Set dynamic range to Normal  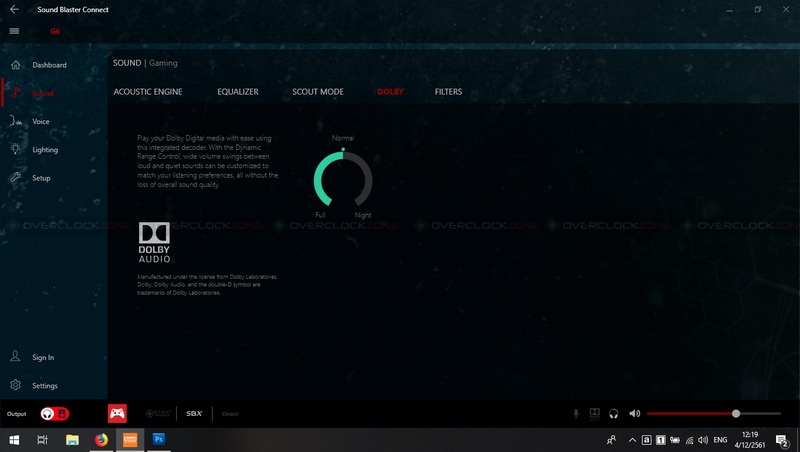click(343, 138)
